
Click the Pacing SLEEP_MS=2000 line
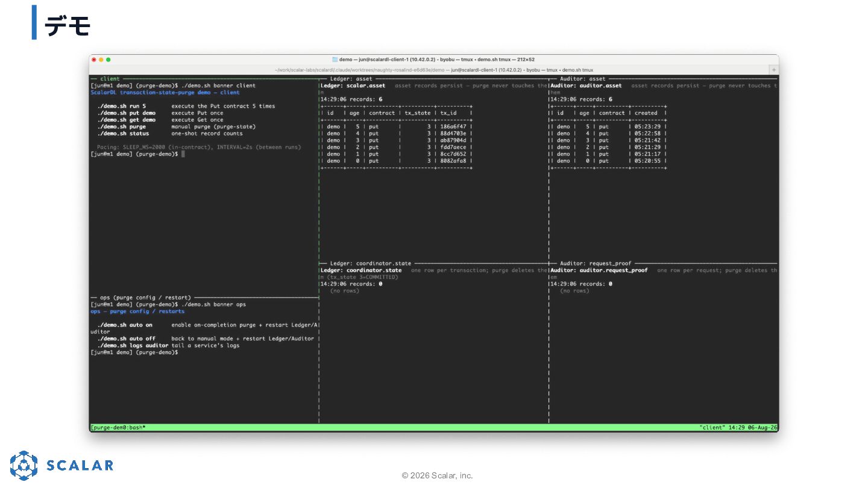199,147
